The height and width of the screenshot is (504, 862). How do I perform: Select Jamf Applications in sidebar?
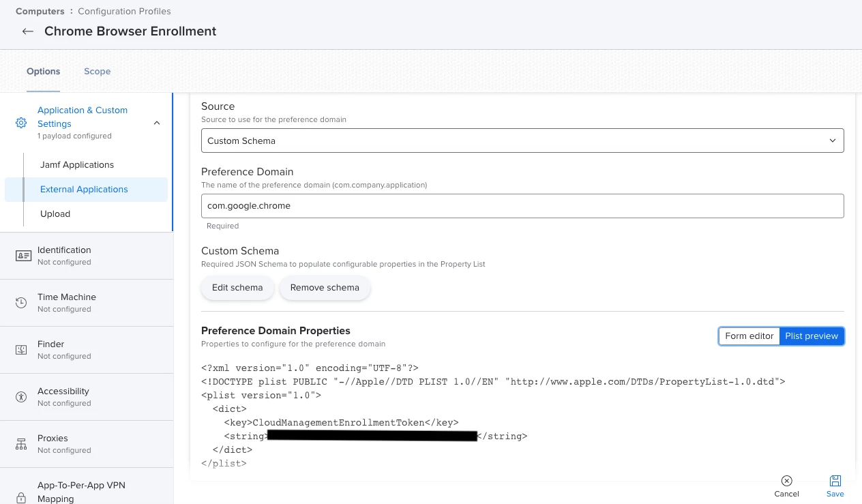[x=77, y=164]
